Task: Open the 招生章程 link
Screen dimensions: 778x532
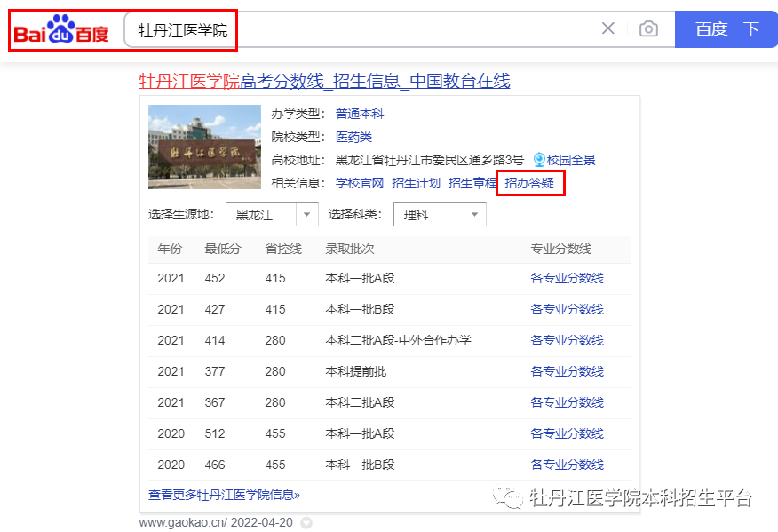Action: coord(472,183)
